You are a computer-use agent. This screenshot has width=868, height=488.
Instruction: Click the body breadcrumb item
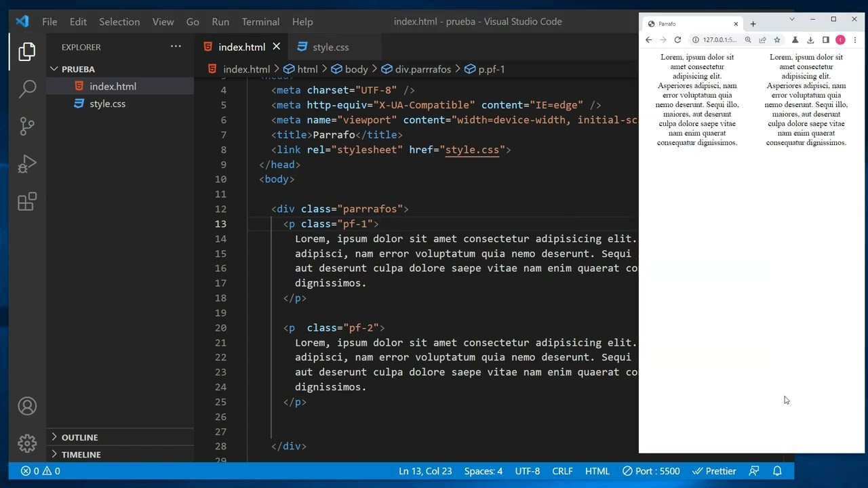pyautogui.click(x=349, y=69)
